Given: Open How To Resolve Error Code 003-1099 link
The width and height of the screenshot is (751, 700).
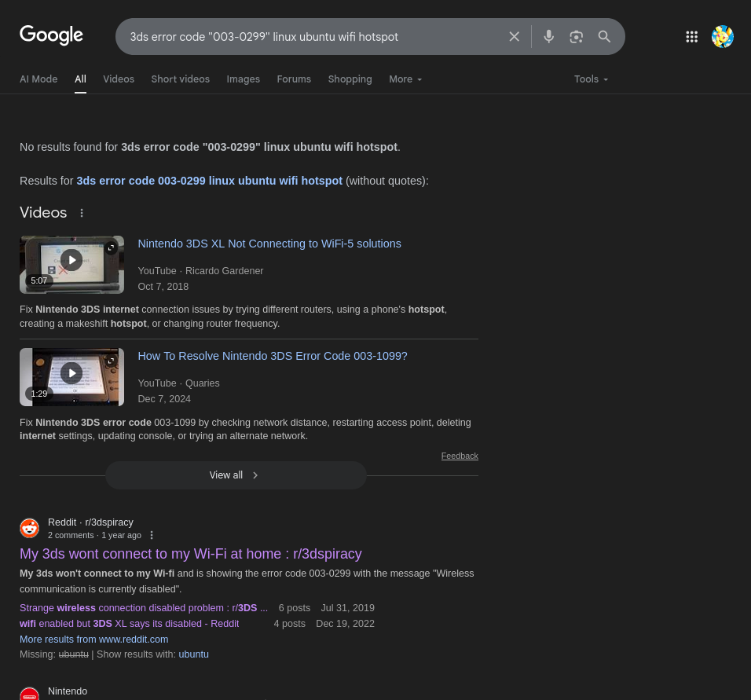Looking at the screenshot, I should click(x=273, y=356).
